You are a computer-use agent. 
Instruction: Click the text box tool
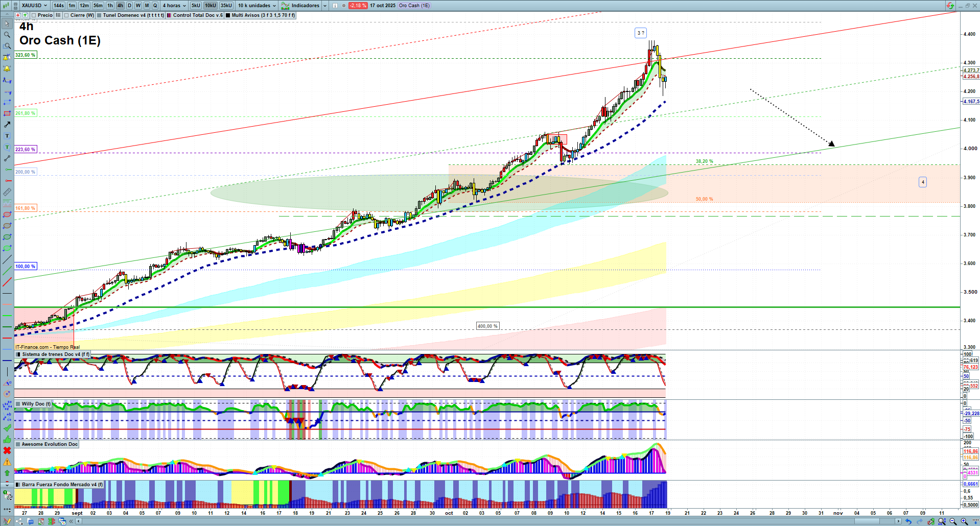[x=7, y=136]
